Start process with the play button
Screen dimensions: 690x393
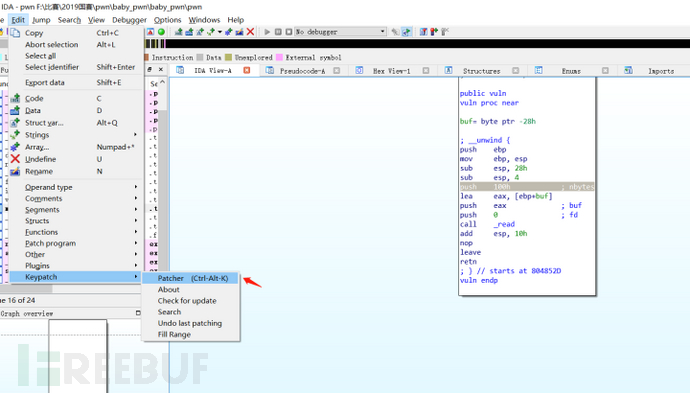(267, 32)
